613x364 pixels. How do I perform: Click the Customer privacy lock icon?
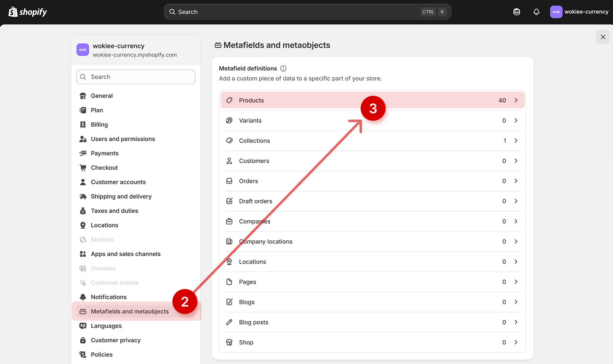(83, 340)
